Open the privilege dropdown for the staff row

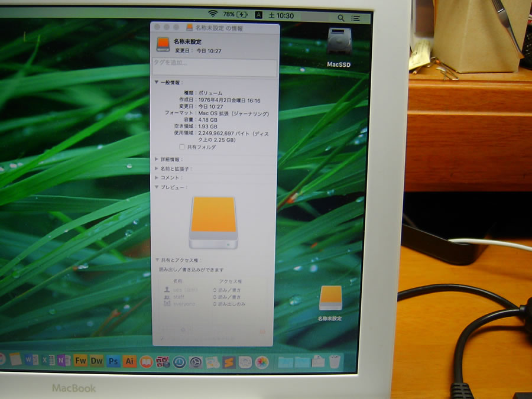[x=227, y=297]
